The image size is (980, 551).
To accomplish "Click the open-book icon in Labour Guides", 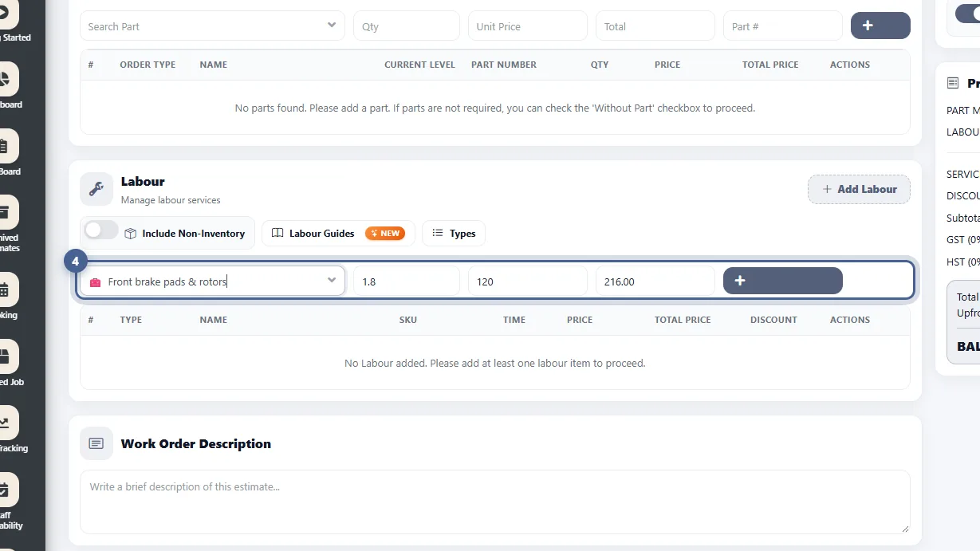I will point(277,233).
